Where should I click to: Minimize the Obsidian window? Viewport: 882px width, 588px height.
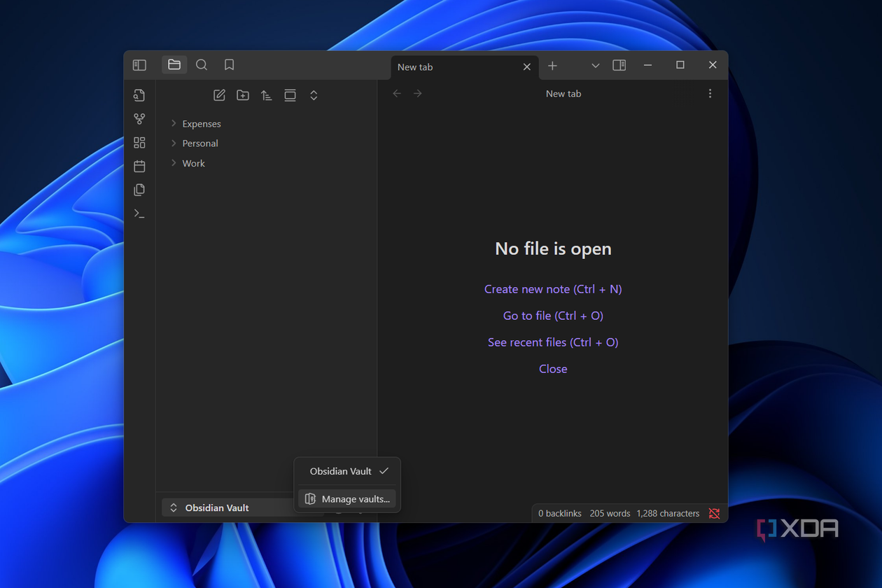point(647,65)
